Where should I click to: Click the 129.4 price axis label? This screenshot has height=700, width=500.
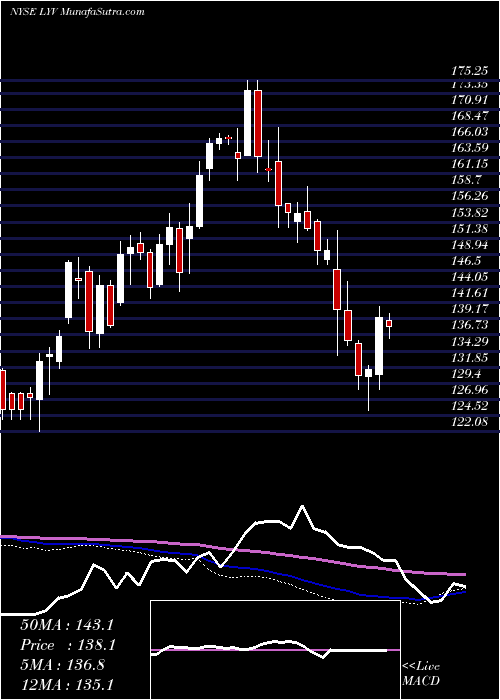[466, 374]
